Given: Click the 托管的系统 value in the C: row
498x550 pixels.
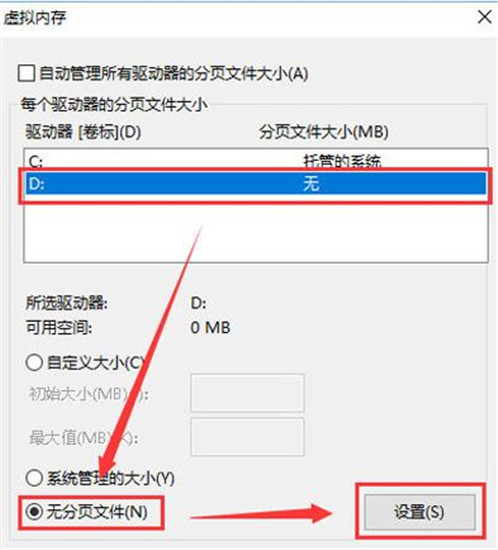Looking at the screenshot, I should coord(342,161).
